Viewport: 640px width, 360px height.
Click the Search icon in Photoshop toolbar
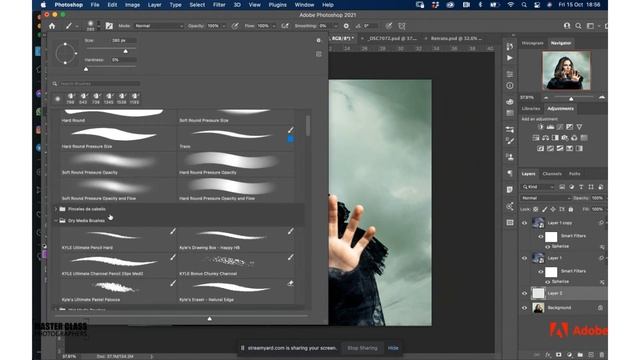coord(578,26)
